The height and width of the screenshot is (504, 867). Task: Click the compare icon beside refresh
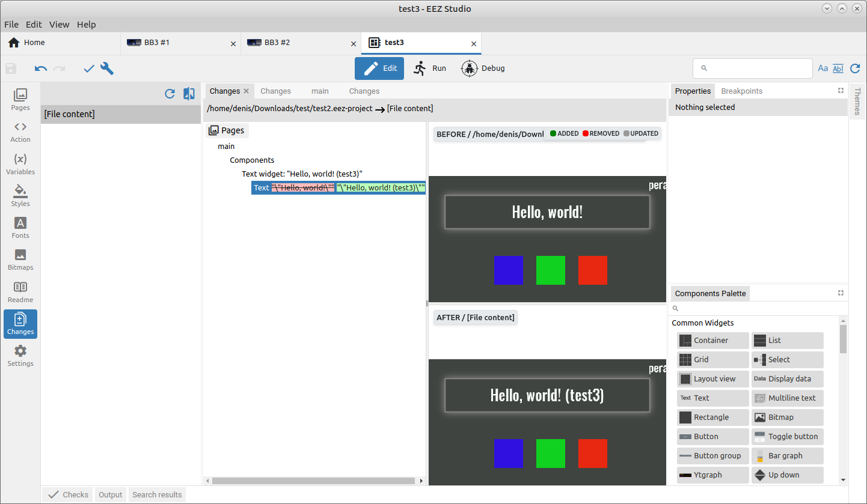[189, 94]
